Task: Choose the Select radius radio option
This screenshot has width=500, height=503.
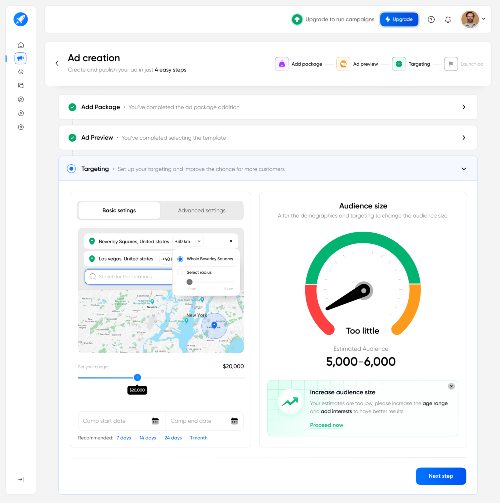Action: [x=180, y=272]
